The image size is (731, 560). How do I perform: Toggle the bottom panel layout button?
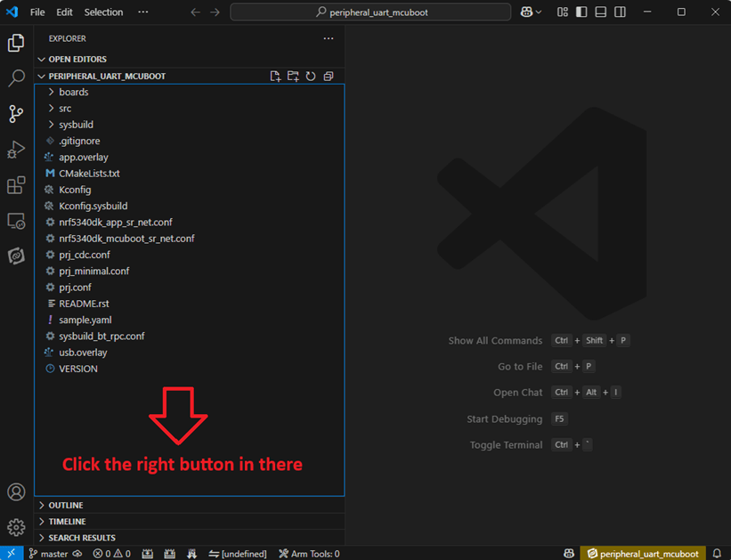pyautogui.click(x=601, y=12)
